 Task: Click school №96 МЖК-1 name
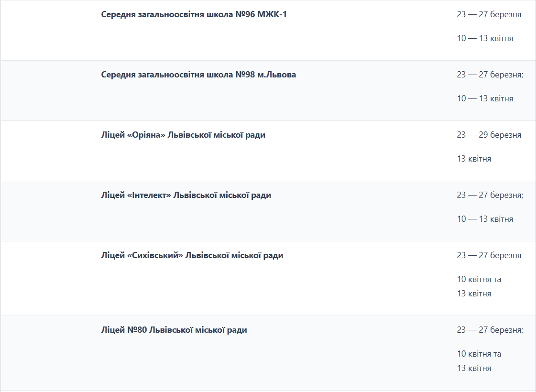point(194,14)
